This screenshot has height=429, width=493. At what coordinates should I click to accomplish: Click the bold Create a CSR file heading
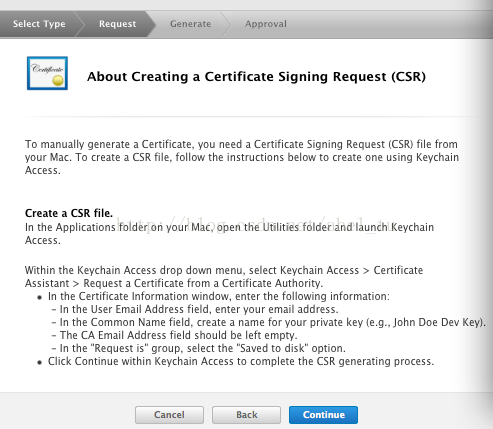coord(69,213)
